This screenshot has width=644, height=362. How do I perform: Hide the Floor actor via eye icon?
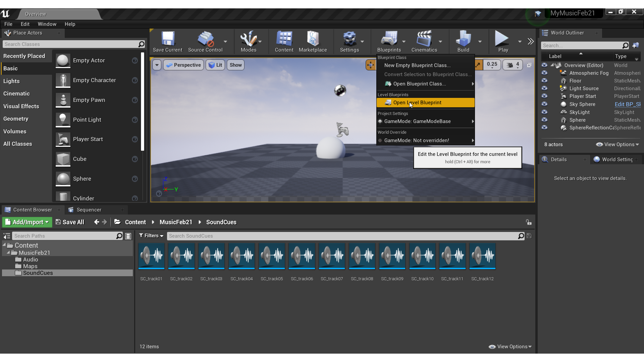(x=544, y=81)
